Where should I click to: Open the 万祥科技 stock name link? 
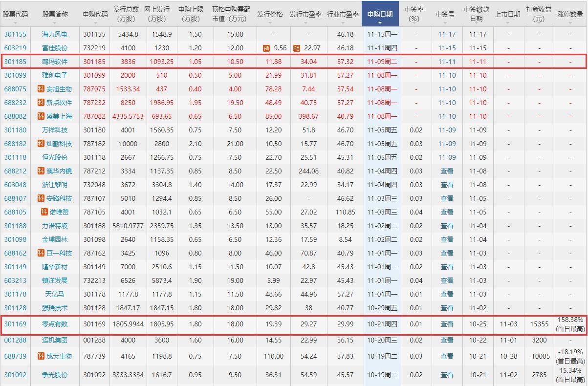point(55,130)
